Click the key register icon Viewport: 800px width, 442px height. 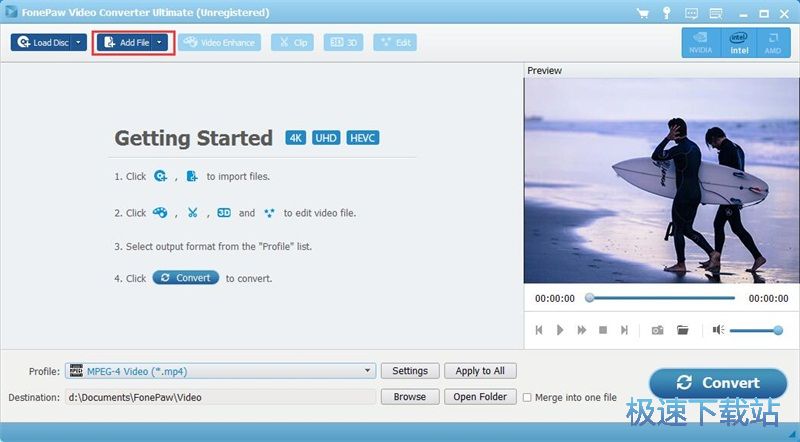(666, 13)
